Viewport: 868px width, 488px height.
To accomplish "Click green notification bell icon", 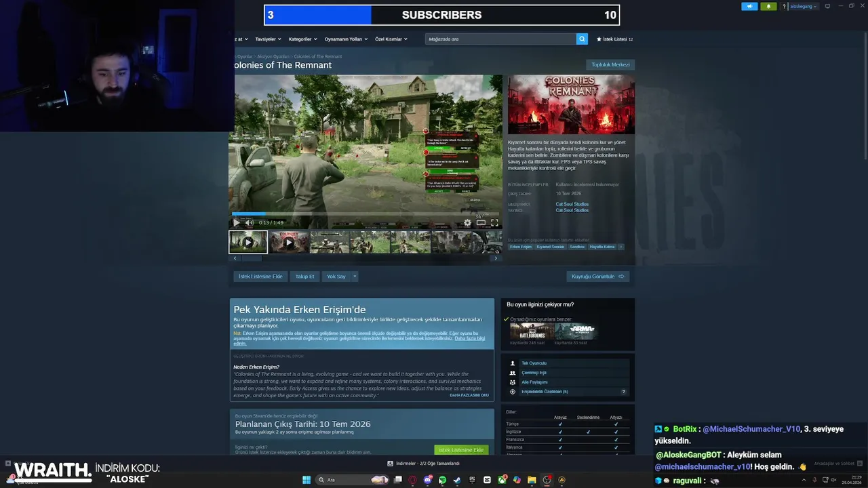I will [x=768, y=6].
